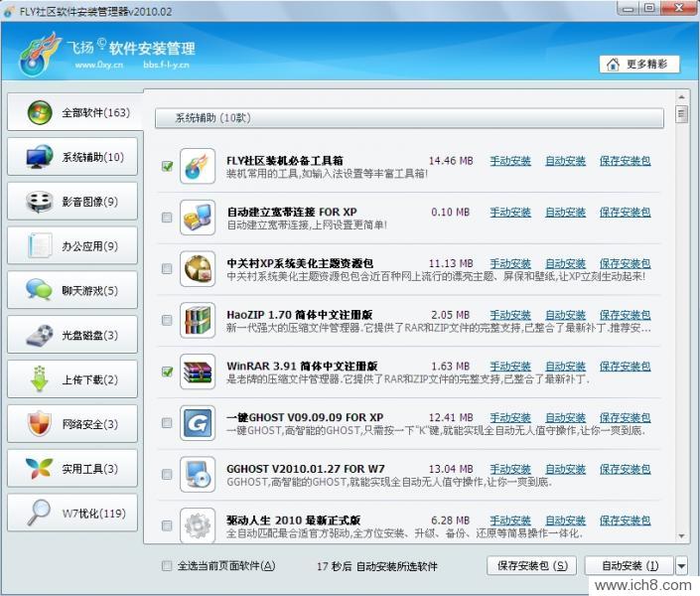The width and height of the screenshot is (700, 596).
Task: Click the WinRAR 3.91 books icon
Action: pos(198,372)
